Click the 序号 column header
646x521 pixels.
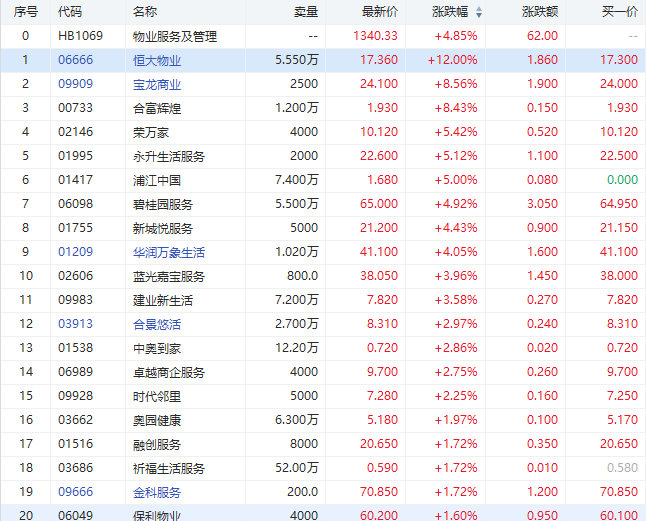[x=26, y=12]
